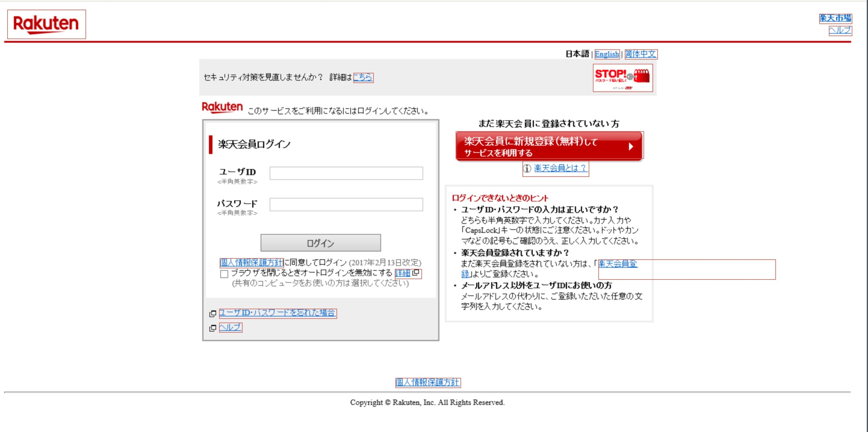Click the arrow on the red registration button
This screenshot has height=432, width=868.
click(631, 146)
